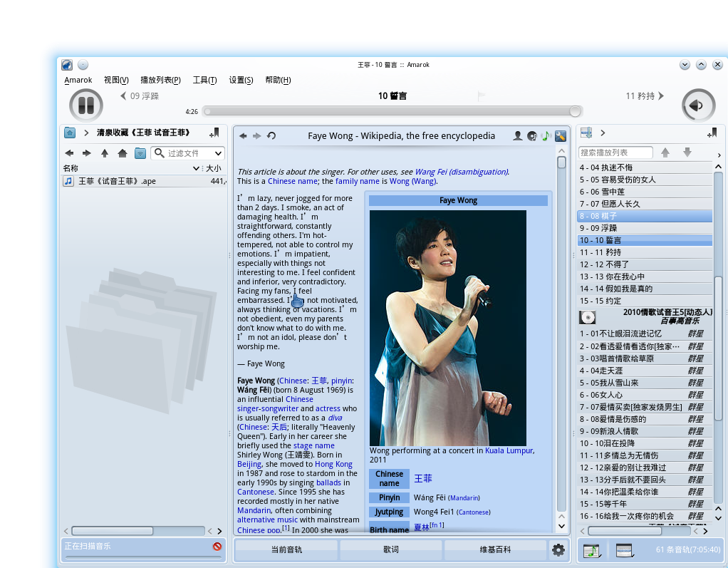Open the places network folder icon
Image resolution: width=728 pixels, height=568 pixels.
point(140,153)
